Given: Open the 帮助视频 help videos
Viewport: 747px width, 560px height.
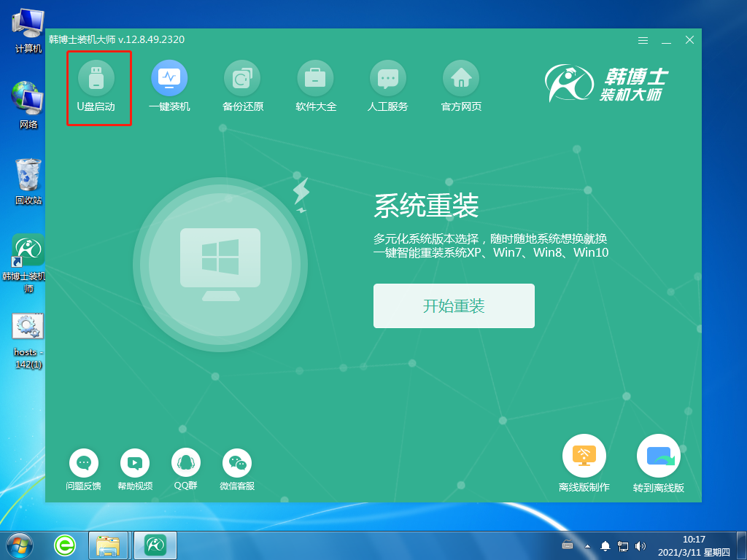Looking at the screenshot, I should tap(135, 462).
